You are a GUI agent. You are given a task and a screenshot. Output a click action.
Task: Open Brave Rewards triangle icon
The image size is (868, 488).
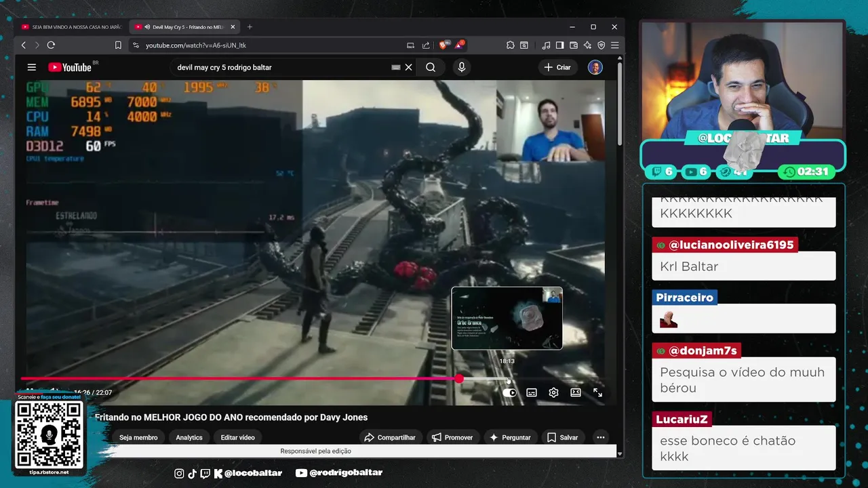coord(460,45)
